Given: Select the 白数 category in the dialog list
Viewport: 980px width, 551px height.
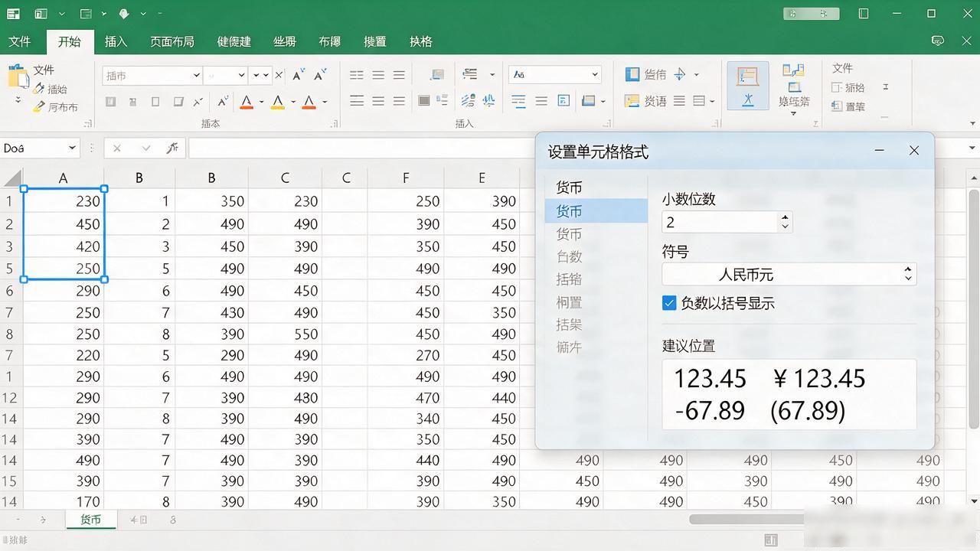Looking at the screenshot, I should (569, 256).
